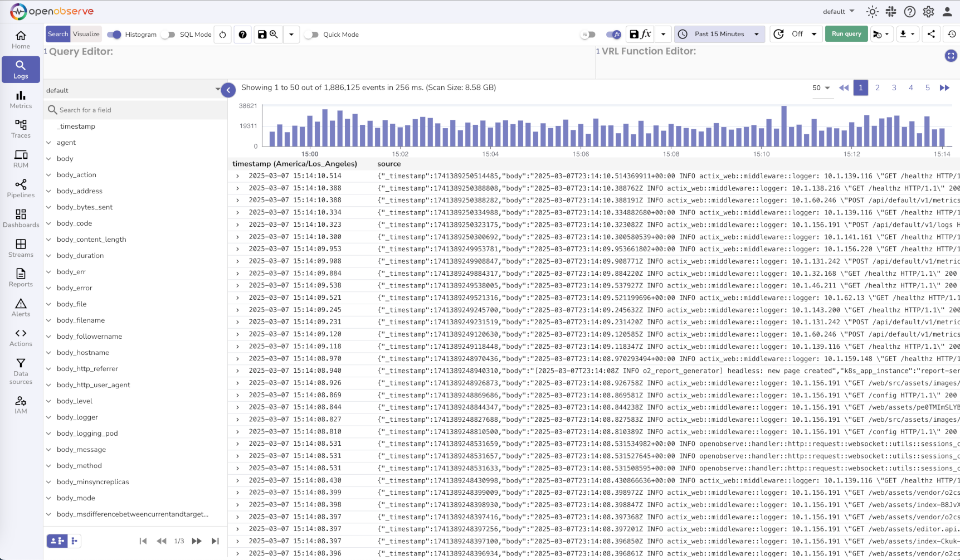Screen dimensions: 960x560
Task: Select the Search tab
Action: click(x=57, y=34)
